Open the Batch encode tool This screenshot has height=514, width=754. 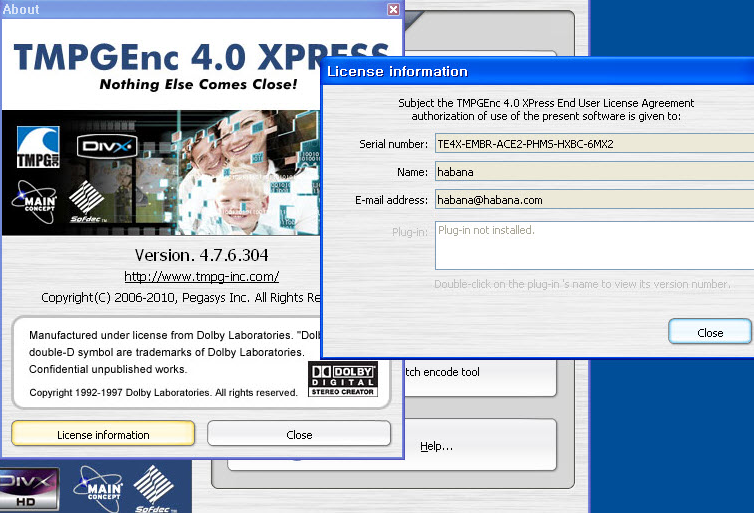(440, 372)
